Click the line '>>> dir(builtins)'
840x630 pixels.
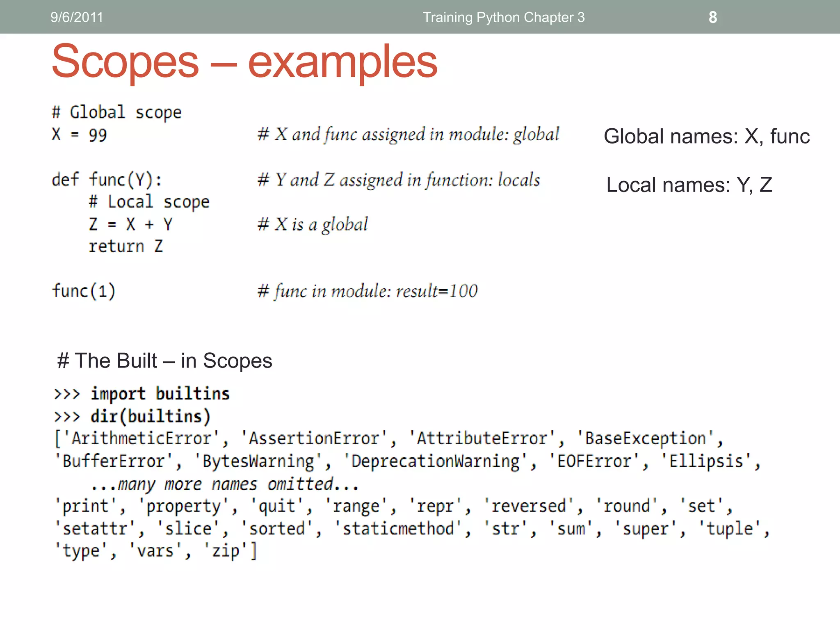132,416
